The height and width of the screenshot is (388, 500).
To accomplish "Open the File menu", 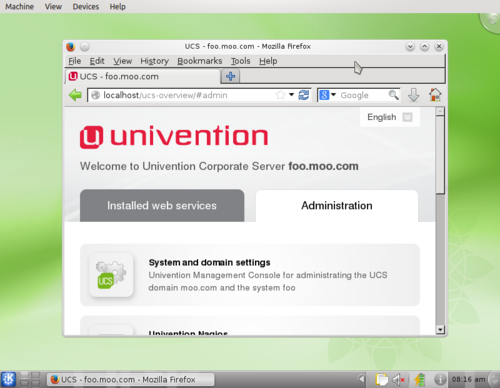I will (75, 61).
